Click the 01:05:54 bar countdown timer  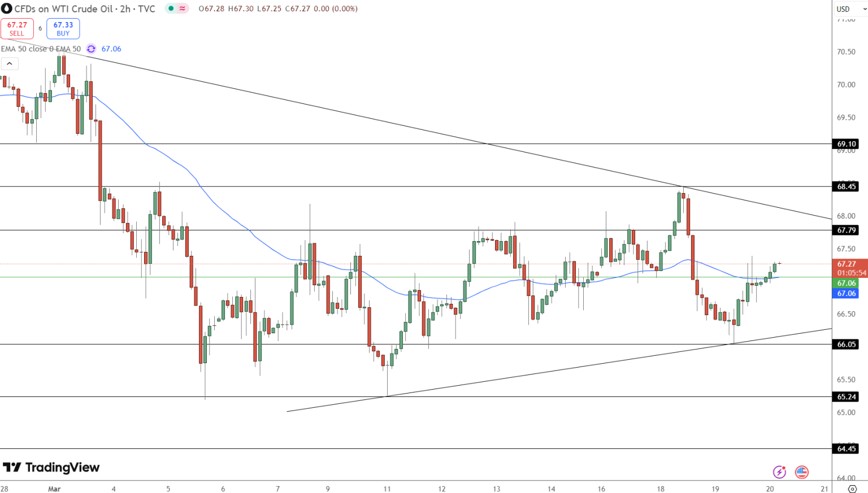(x=852, y=273)
